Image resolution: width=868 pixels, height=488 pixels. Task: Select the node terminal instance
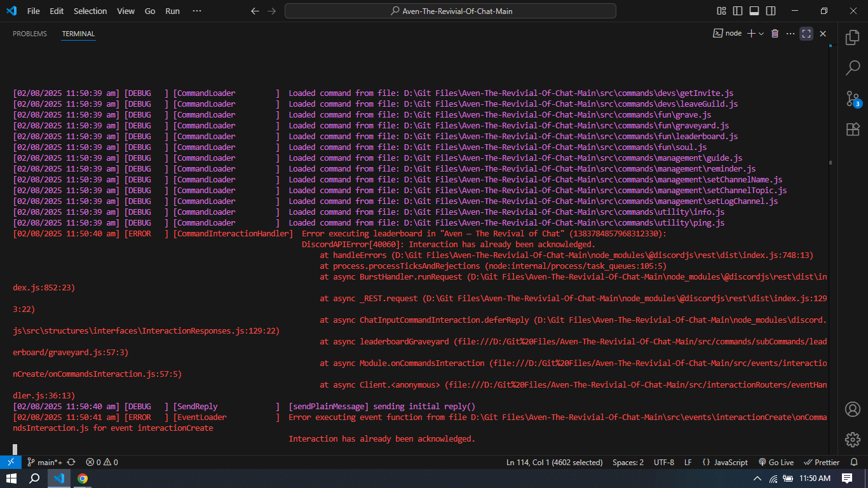point(728,34)
